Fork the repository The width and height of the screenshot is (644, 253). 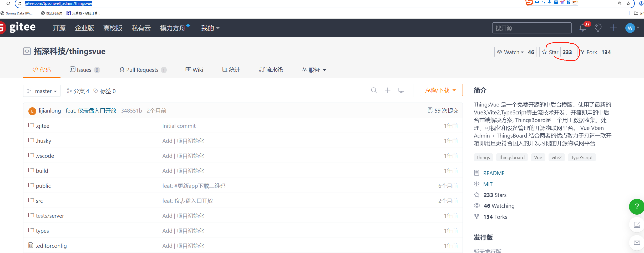click(x=589, y=52)
